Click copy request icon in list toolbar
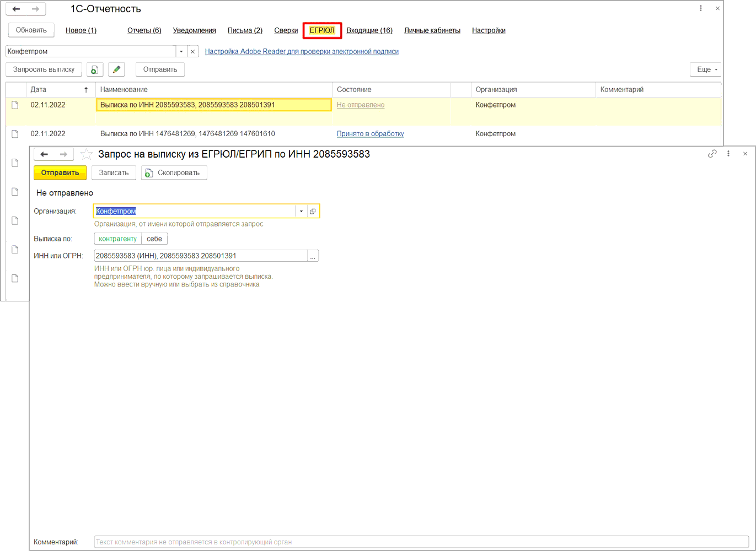 [x=95, y=69]
